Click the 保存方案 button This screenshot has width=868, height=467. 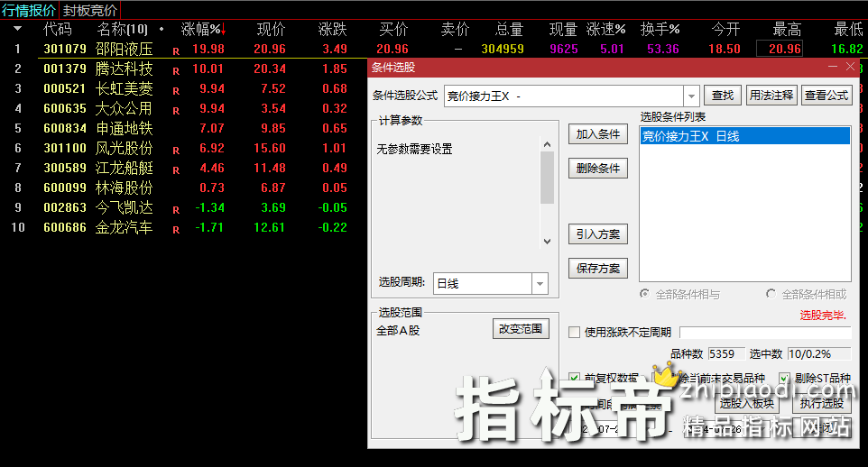[598, 269]
